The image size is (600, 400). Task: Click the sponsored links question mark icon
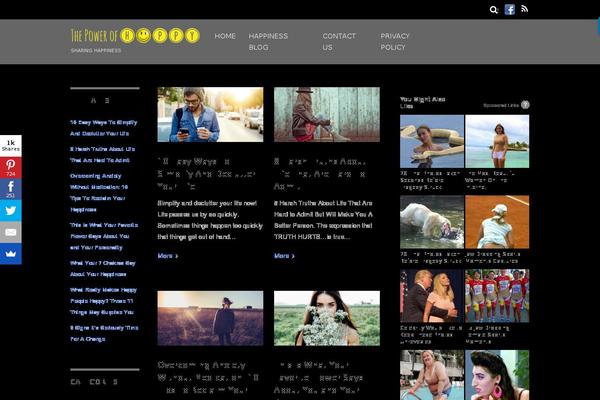[x=525, y=104]
